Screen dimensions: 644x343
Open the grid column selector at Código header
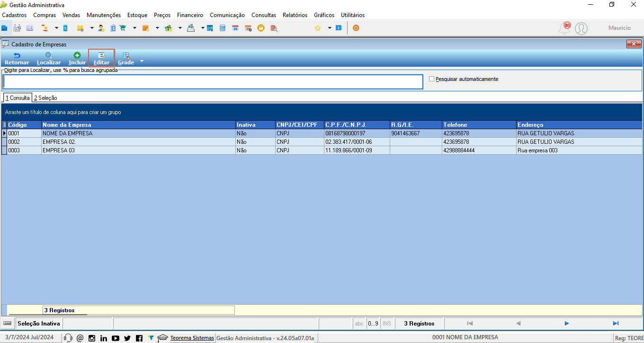(x=4, y=125)
